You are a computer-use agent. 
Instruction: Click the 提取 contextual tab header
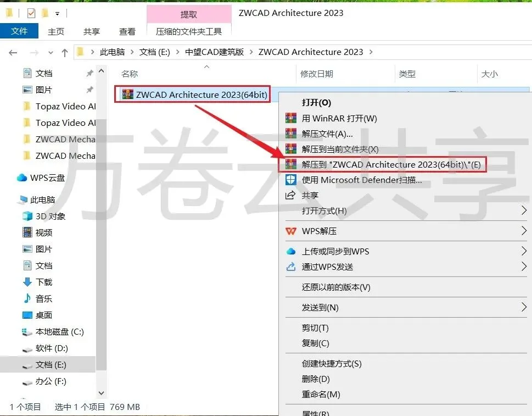pyautogui.click(x=189, y=14)
